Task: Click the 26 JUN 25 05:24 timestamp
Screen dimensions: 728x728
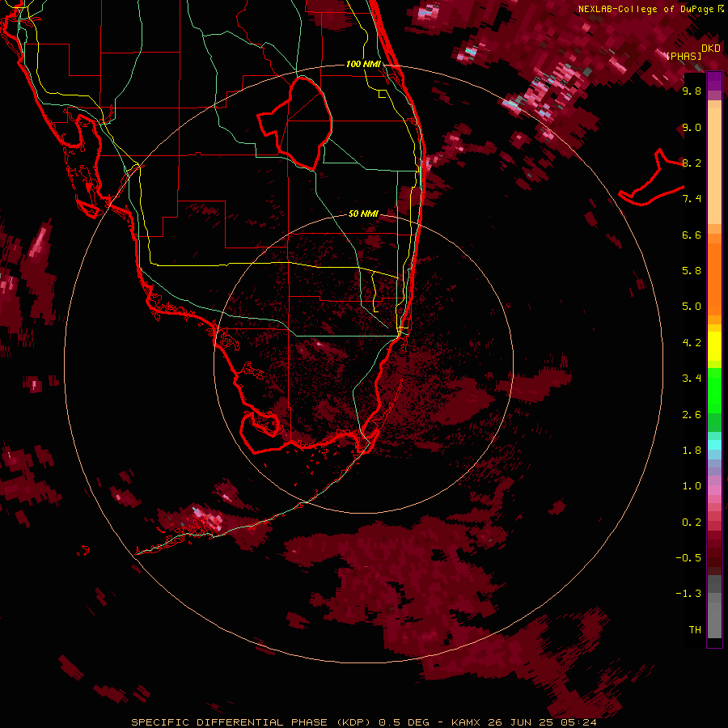Action: [544, 722]
